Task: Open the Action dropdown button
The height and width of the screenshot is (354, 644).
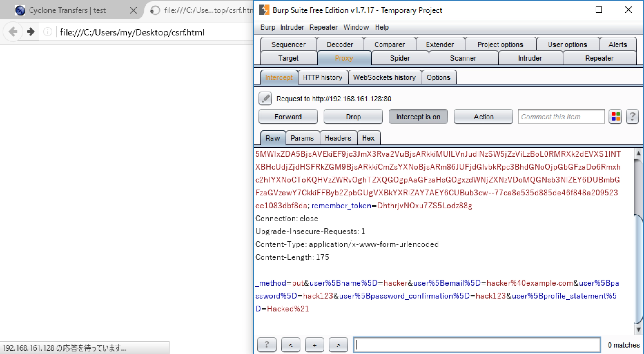Action: (483, 117)
